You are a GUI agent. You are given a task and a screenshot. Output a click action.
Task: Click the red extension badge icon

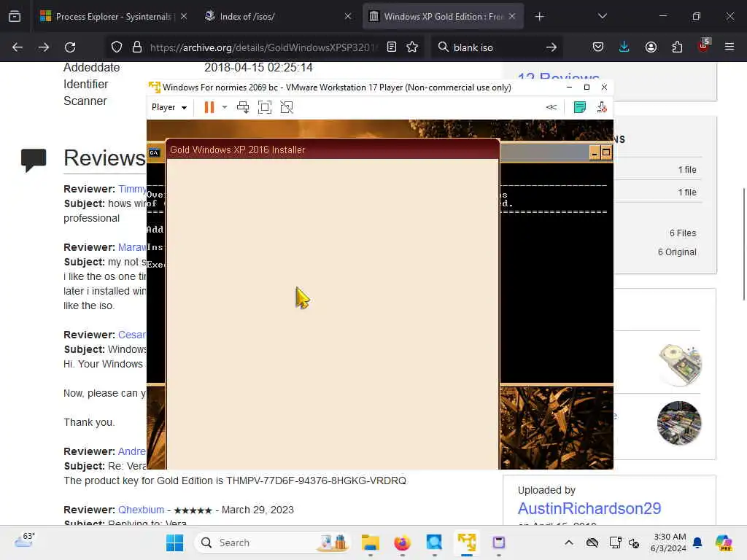pos(704,46)
